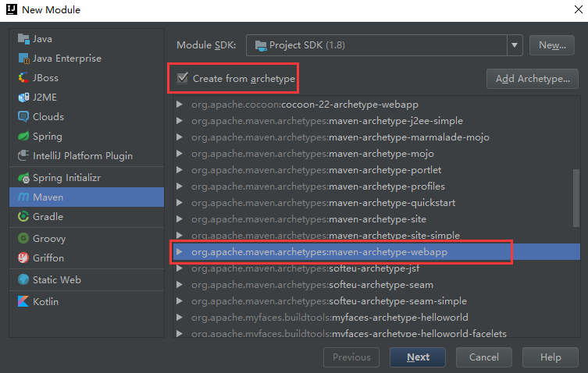Expand the maven-archetype-webapp tree node
The width and height of the screenshot is (588, 373).
pyautogui.click(x=180, y=252)
